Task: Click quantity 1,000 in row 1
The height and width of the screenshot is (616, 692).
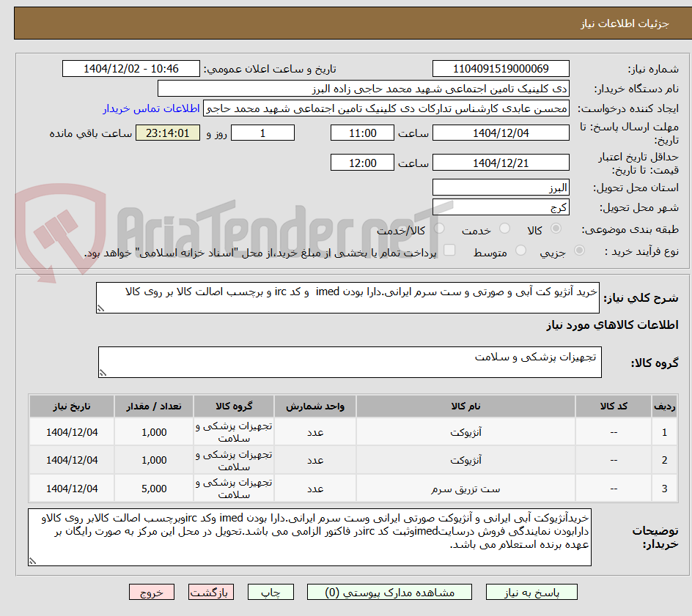Action: [x=154, y=433]
